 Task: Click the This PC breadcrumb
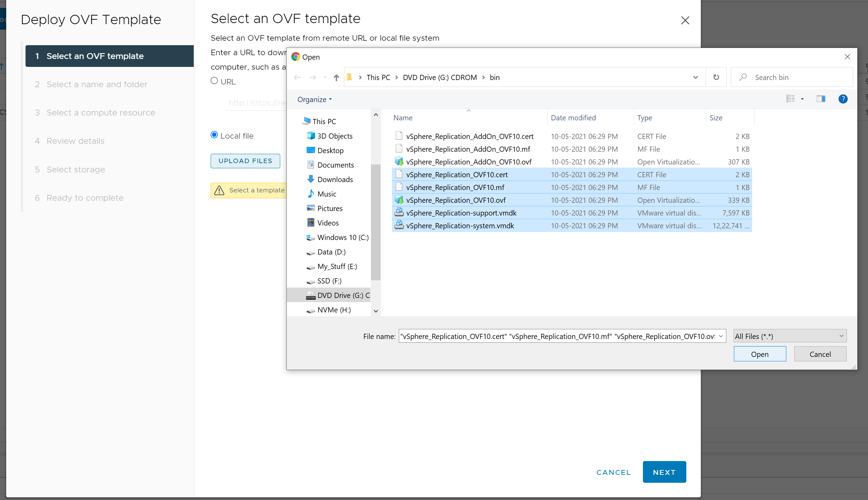click(378, 77)
